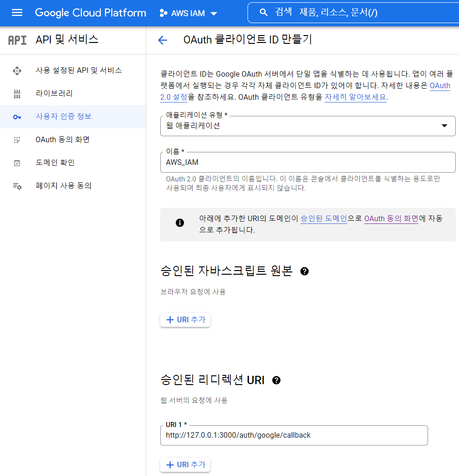Screen dimensions: 459x476
Task: Open the AWS IAM project selector
Action: tap(188, 13)
